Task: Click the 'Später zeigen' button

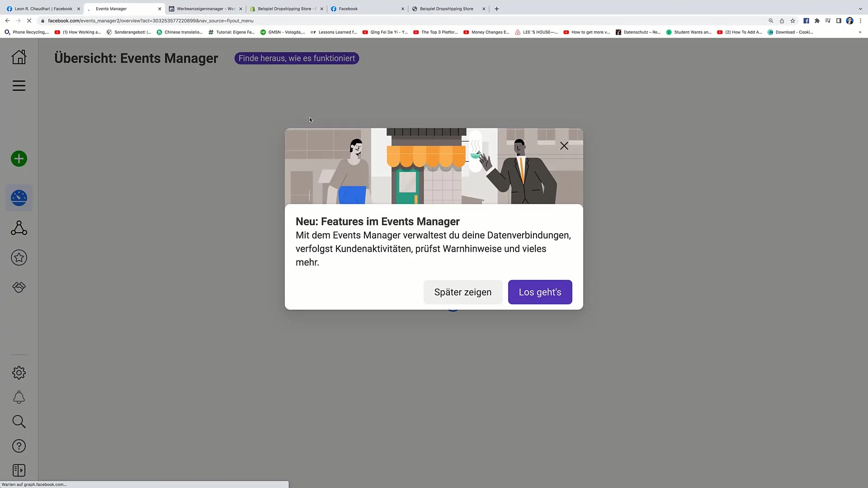Action: tap(463, 292)
